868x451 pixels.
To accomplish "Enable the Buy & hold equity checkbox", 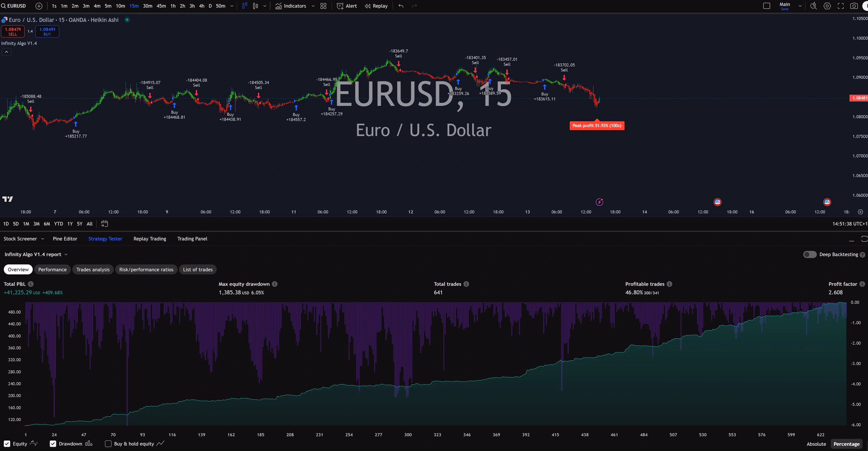I will point(108,444).
